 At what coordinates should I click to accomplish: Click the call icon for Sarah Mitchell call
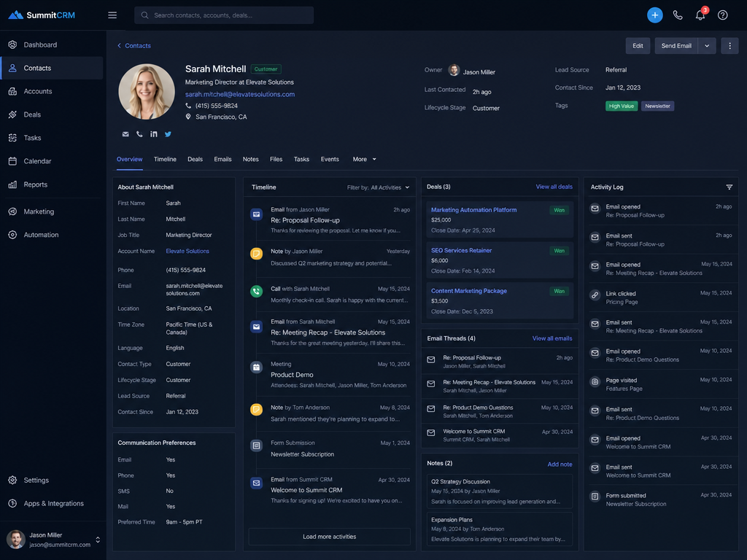[256, 291]
